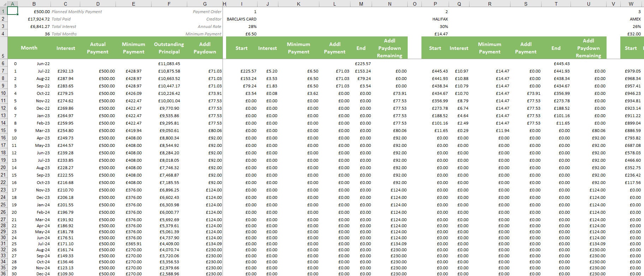Select column N header
Screen dimensions: 644x276
[x=390, y=4]
